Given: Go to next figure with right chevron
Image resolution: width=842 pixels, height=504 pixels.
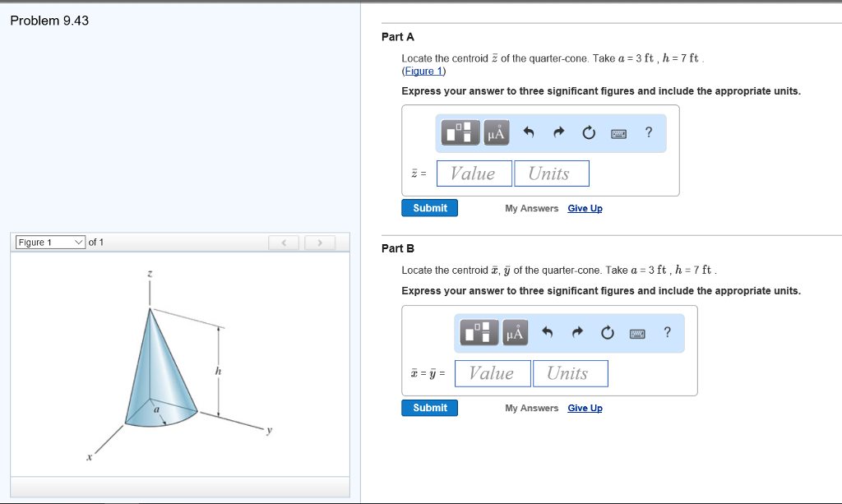Looking at the screenshot, I should tap(320, 242).
